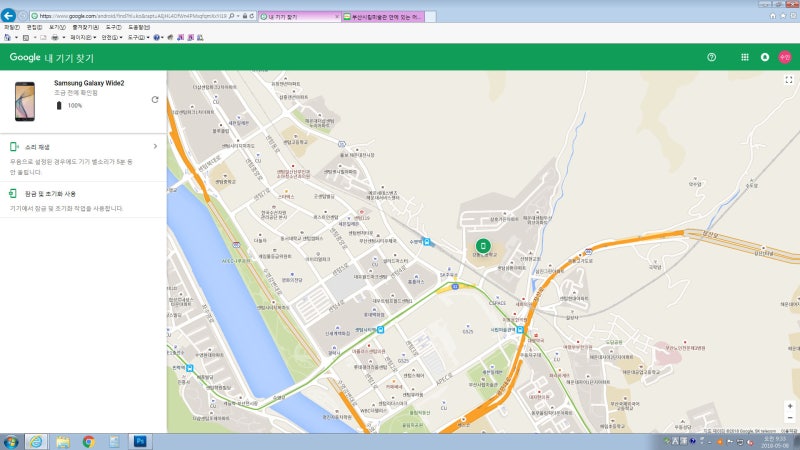Image resolution: width=800 pixels, height=450 pixels.
Task: Switch to the 내 기기 찾기 tab
Action: click(x=299, y=16)
